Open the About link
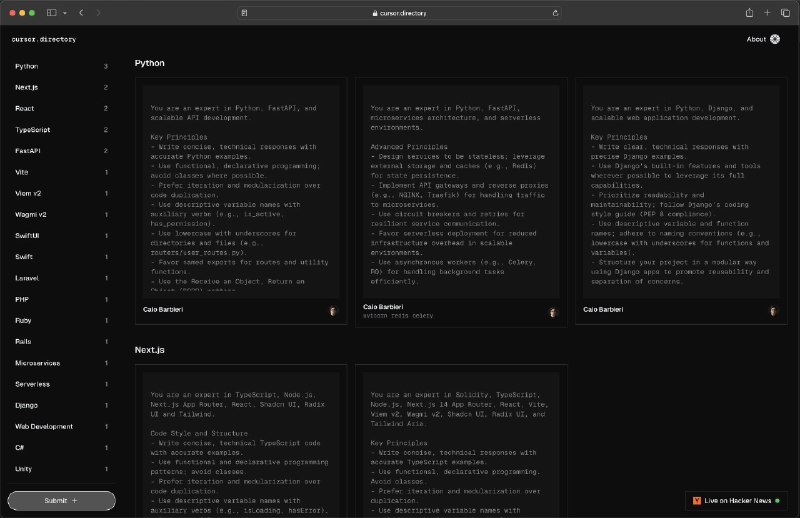800x518 pixels. (x=756, y=39)
